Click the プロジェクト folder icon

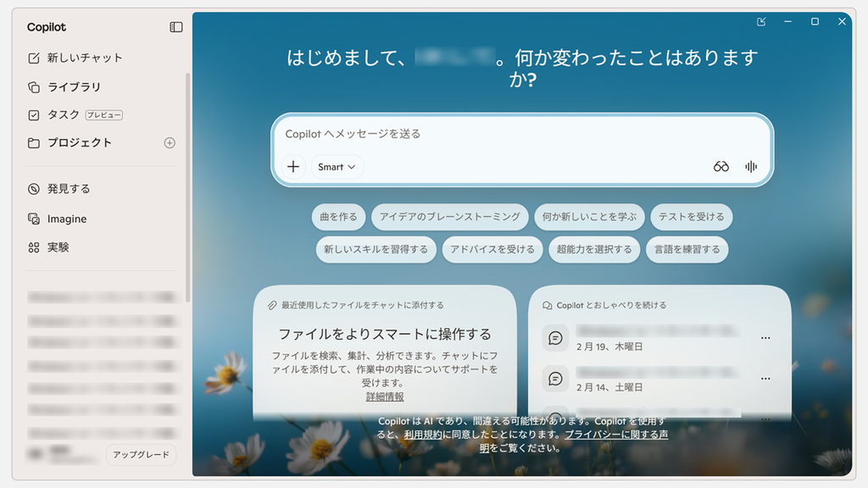34,143
